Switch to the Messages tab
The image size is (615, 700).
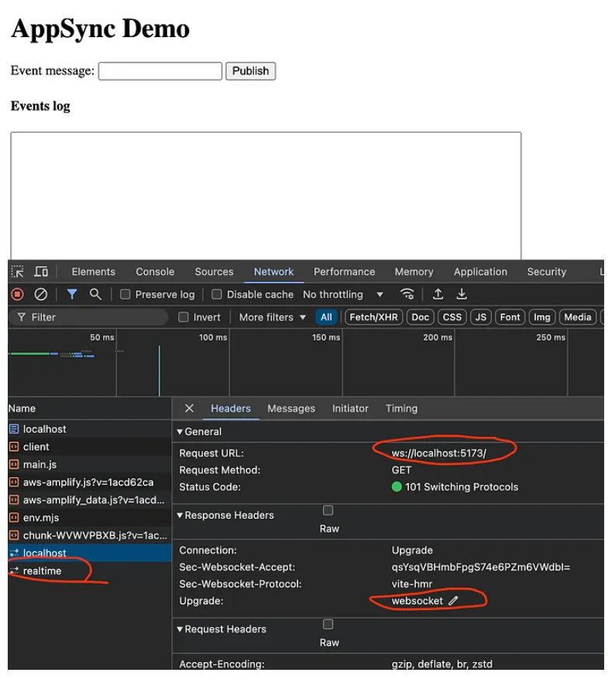291,408
